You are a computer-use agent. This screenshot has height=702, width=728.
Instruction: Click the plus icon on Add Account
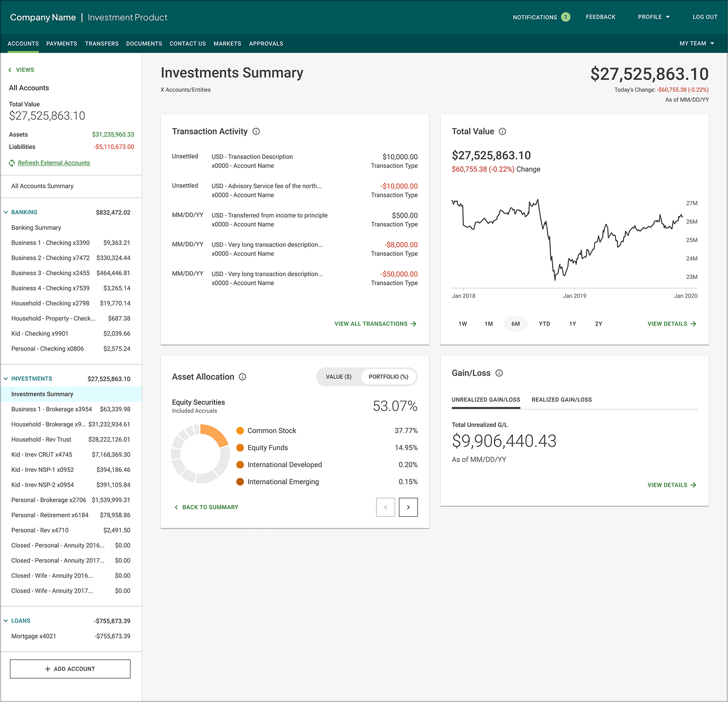(x=48, y=669)
